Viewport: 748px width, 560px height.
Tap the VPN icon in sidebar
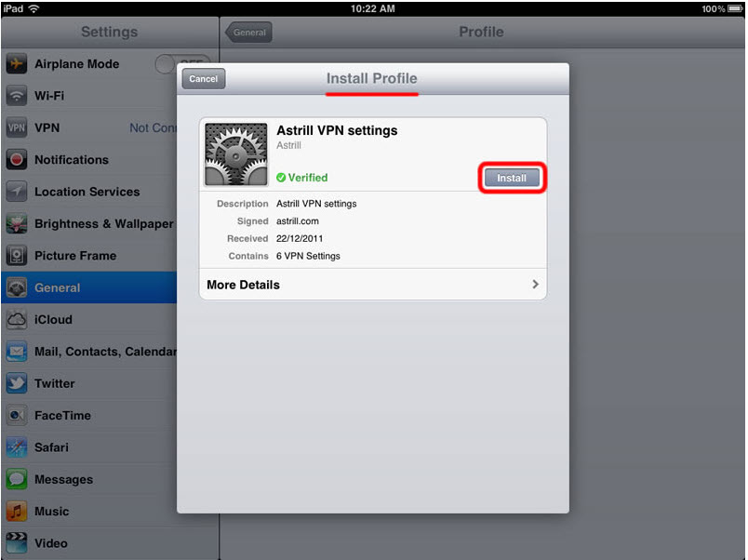pos(17,127)
